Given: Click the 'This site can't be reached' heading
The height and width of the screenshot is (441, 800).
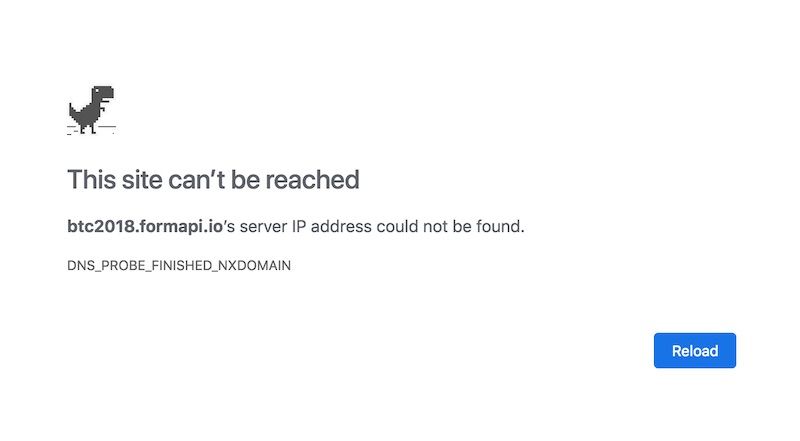Looking at the screenshot, I should tap(213, 180).
